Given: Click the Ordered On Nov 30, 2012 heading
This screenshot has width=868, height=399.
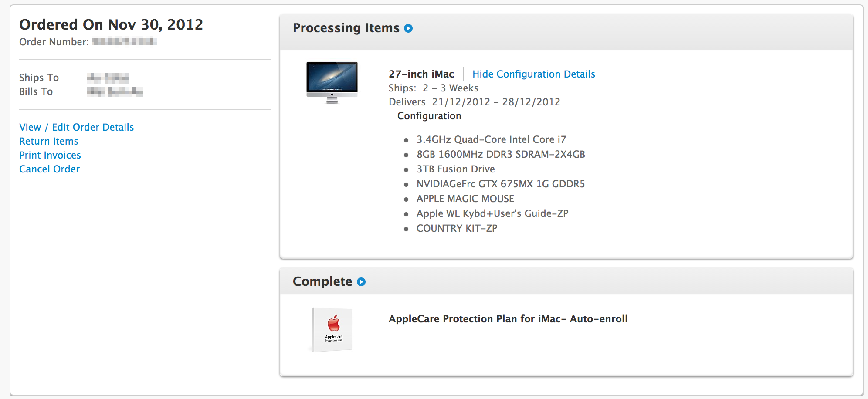Looking at the screenshot, I should 111,24.
